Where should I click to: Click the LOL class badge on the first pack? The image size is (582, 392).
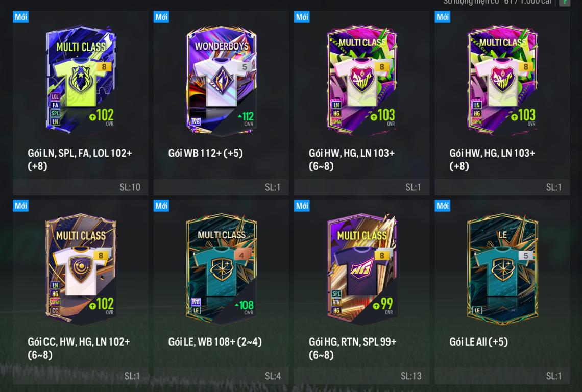(x=55, y=96)
